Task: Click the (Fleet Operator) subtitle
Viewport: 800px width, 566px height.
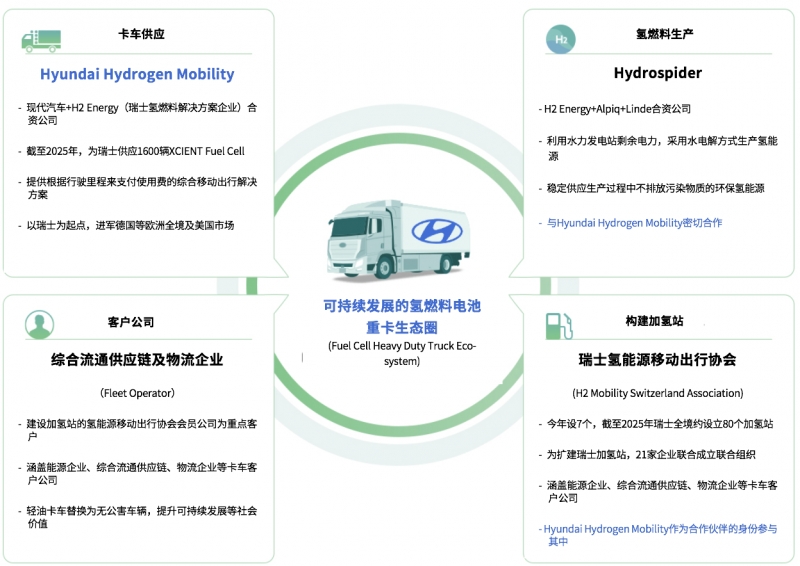Action: click(137, 393)
